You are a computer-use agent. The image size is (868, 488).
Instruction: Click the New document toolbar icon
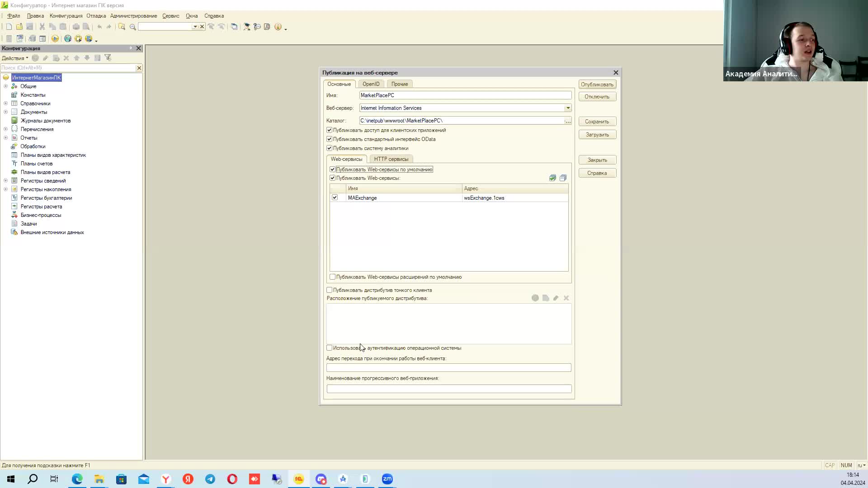tap(9, 27)
